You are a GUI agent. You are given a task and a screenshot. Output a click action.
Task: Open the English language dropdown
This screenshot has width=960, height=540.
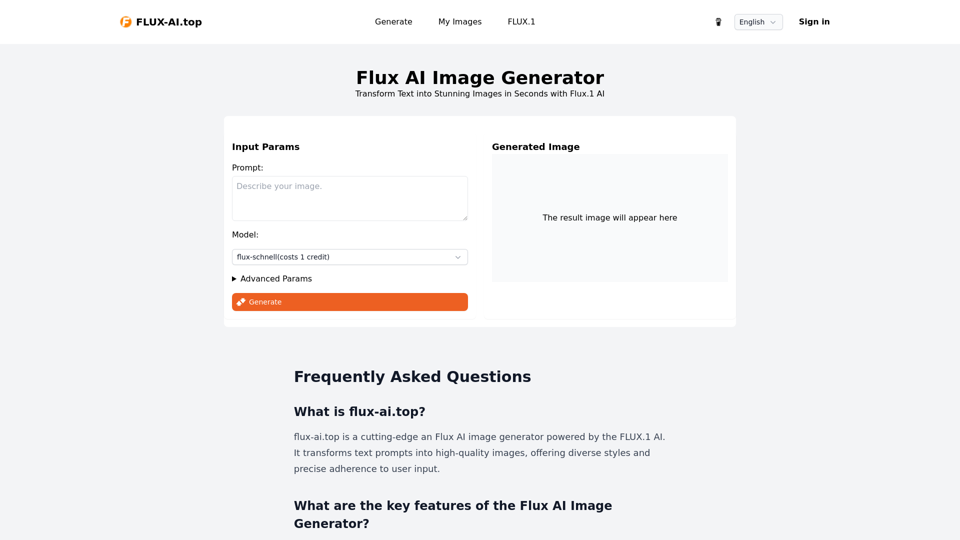tap(758, 22)
